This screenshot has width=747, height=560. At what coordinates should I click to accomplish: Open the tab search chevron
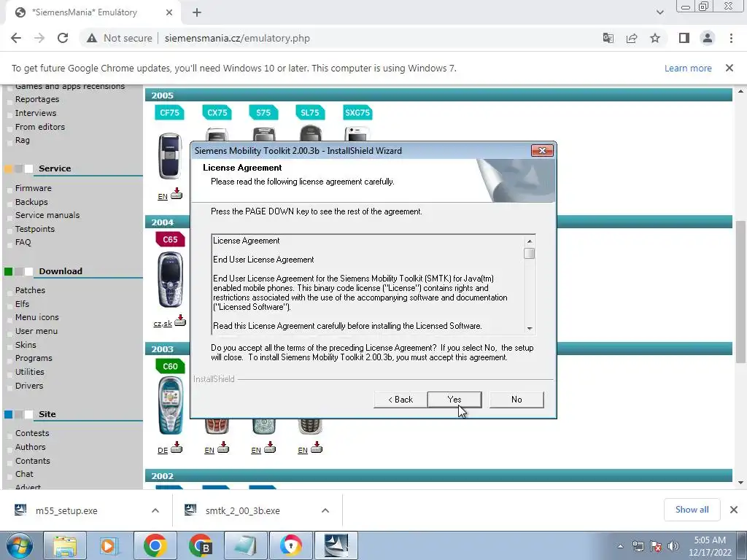[659, 12]
